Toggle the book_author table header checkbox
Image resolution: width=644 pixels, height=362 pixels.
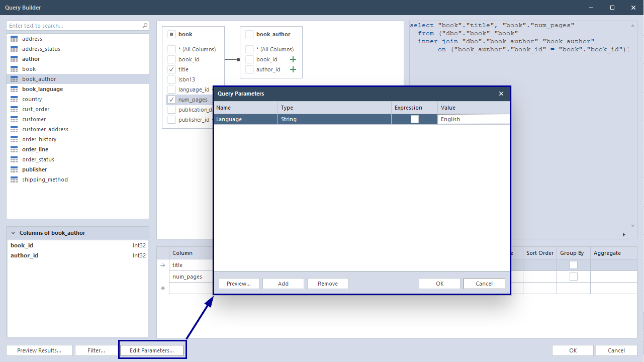click(x=249, y=34)
